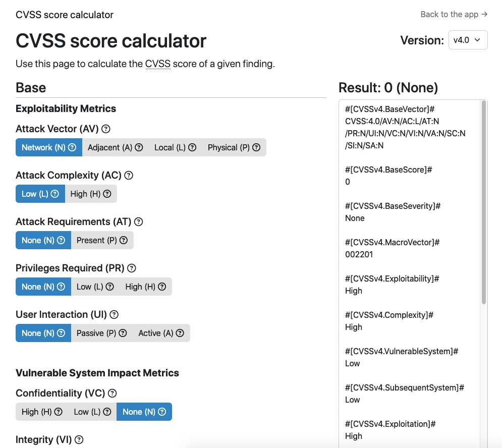Open help icon beside Privileges Required (PR) heading
The image size is (502, 448).
coord(132,268)
